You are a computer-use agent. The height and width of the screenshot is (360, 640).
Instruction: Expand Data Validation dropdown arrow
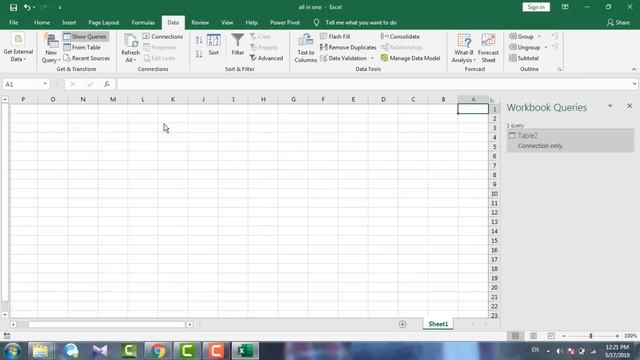[372, 58]
